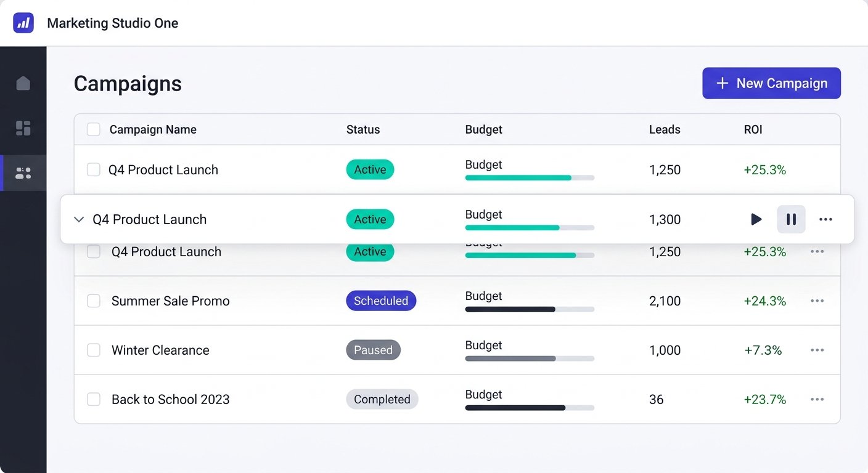Open the dashboard grid icon in sidebar

[23, 128]
